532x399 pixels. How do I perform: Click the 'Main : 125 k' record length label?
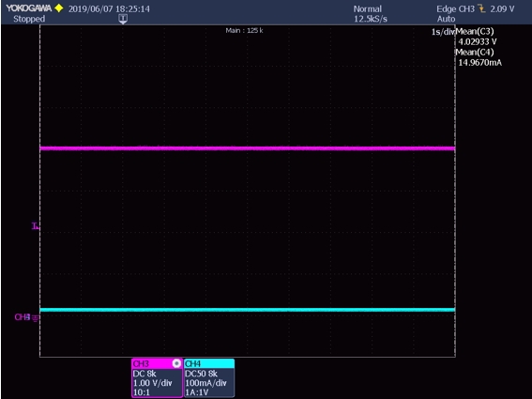click(244, 30)
